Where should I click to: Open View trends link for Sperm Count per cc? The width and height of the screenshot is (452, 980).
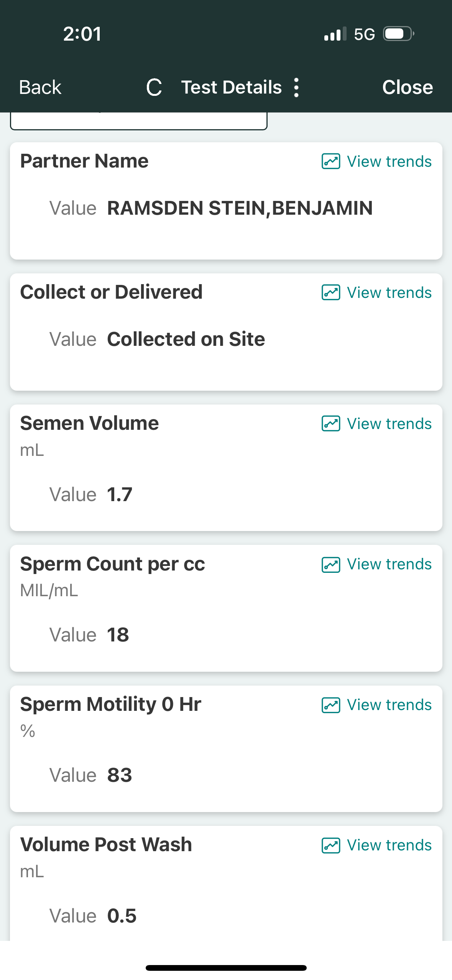point(389,564)
